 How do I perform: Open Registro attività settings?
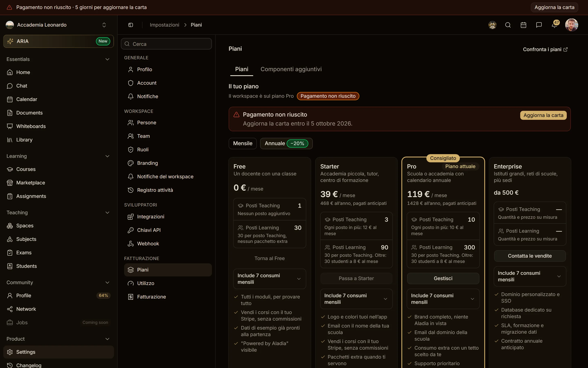[x=168, y=190]
